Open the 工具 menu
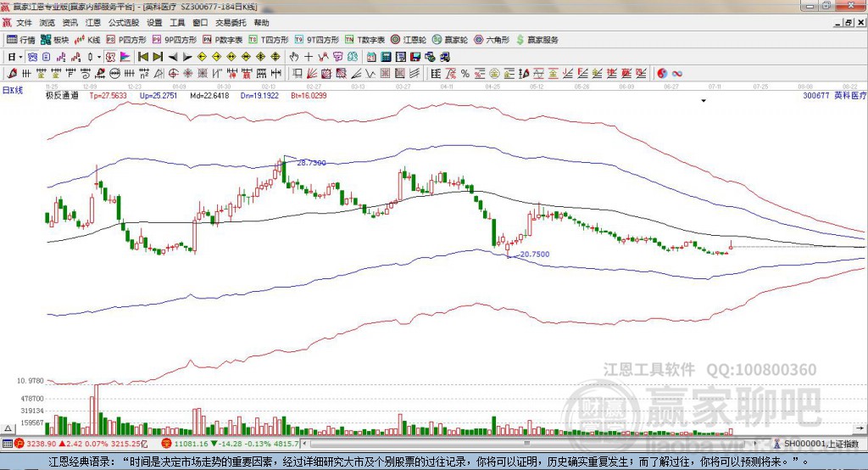This screenshot has width=868, height=470. point(177,23)
